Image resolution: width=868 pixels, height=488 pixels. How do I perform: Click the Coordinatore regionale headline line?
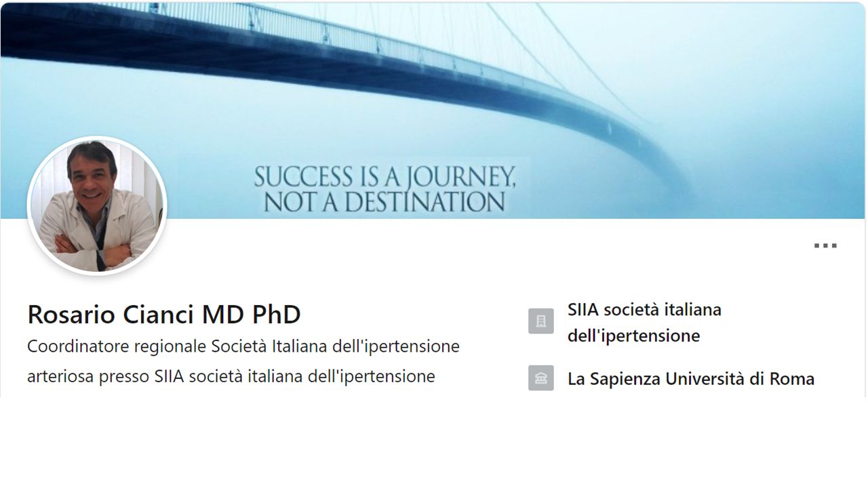pyautogui.click(x=243, y=346)
